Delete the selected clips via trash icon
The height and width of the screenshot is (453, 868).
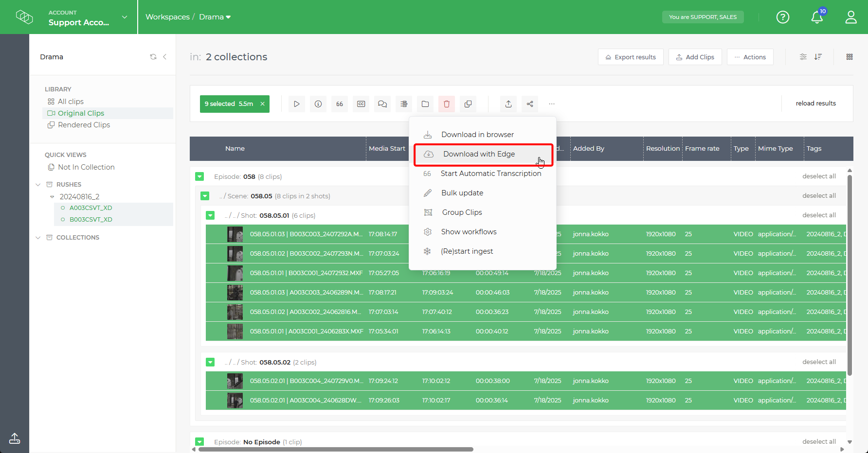point(447,104)
